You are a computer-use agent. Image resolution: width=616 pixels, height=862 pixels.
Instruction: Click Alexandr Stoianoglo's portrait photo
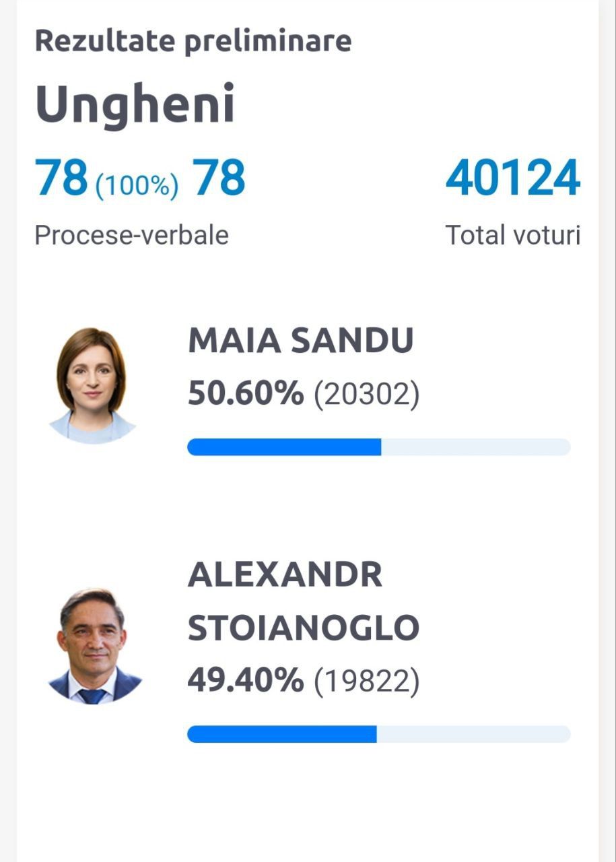coord(94,646)
